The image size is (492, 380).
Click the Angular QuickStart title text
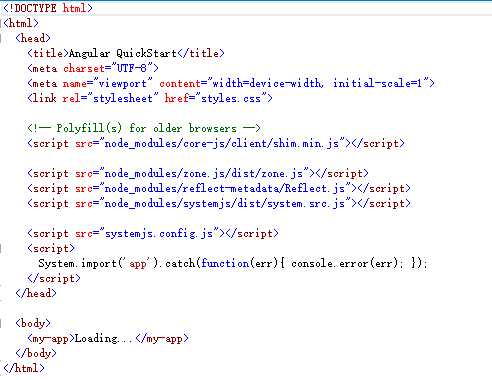click(x=123, y=53)
